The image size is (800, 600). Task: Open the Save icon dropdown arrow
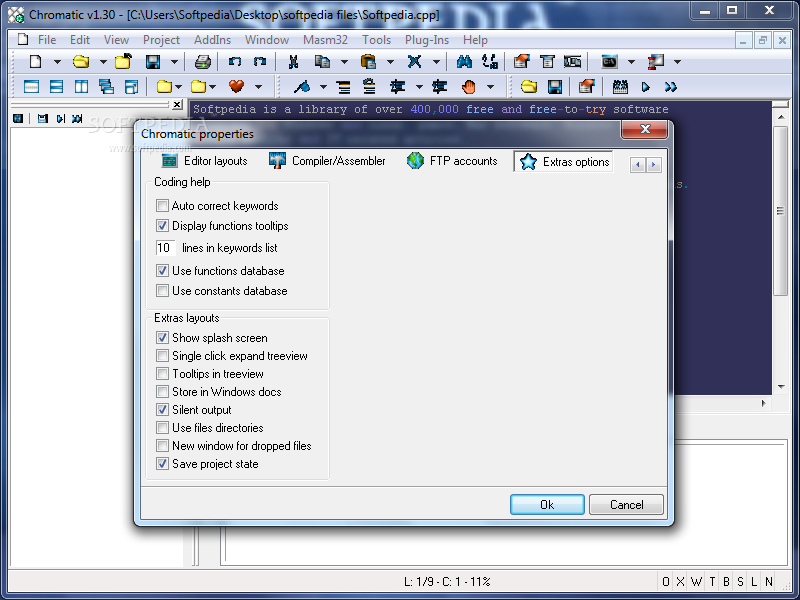pyautogui.click(x=174, y=62)
